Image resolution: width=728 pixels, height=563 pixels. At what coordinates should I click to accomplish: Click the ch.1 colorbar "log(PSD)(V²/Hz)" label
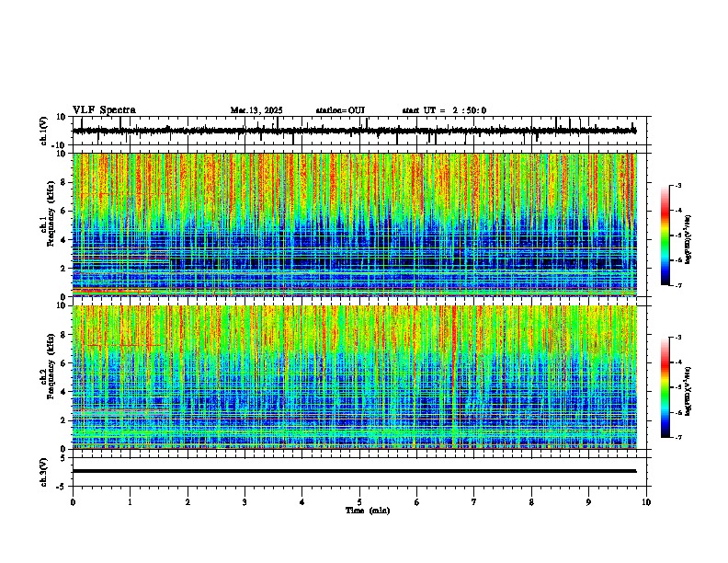coord(688,239)
